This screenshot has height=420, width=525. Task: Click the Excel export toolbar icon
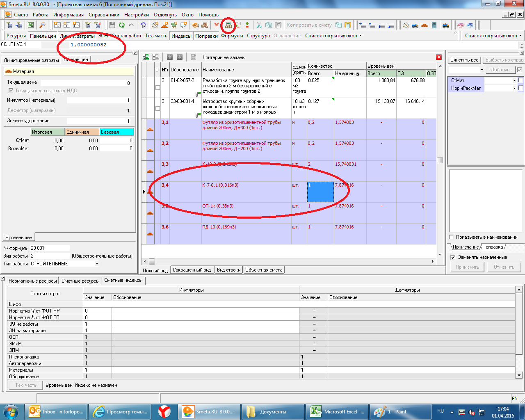tap(31, 25)
